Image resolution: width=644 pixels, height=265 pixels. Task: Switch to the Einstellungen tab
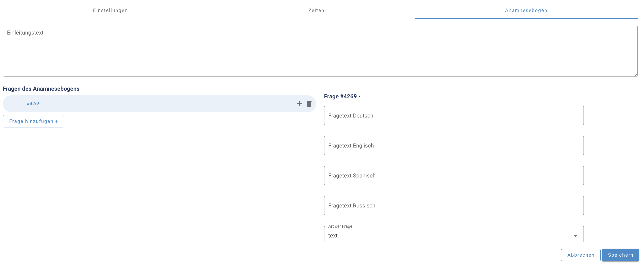(110, 10)
